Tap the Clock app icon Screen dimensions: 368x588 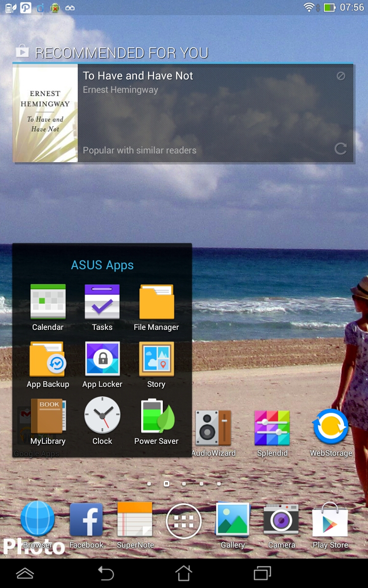coord(102,416)
